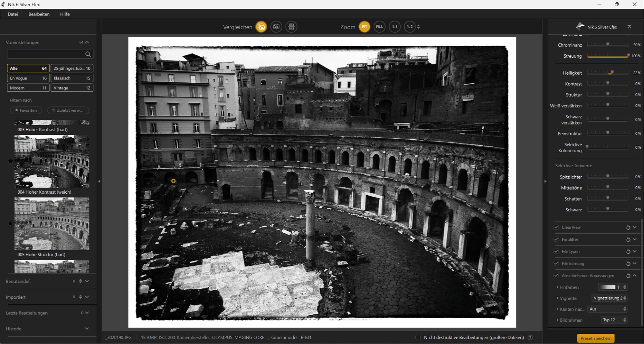Reset the Filmtypen section
Viewport: 644px width, 344px height.
pos(628,252)
